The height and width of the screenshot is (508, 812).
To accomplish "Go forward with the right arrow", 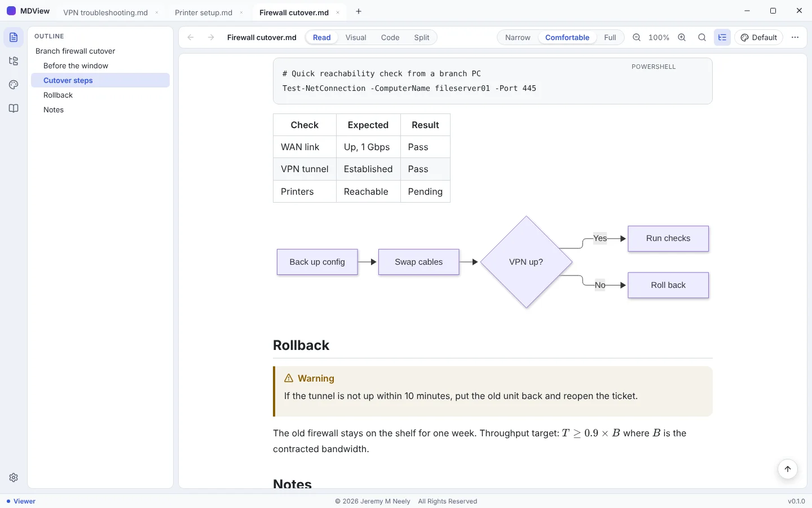I will coord(211,38).
